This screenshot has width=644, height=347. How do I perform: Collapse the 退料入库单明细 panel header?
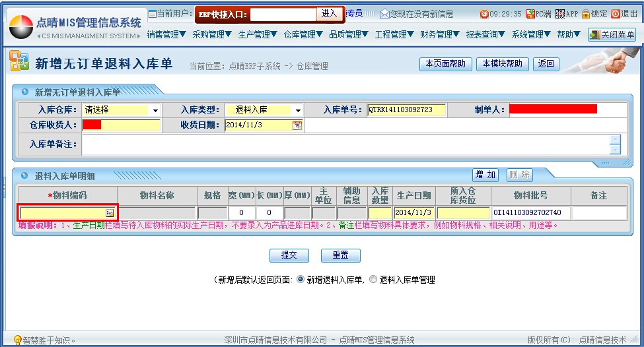click(x=25, y=175)
